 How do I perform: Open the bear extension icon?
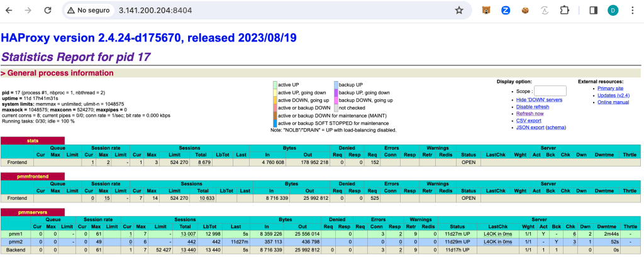[486, 11]
